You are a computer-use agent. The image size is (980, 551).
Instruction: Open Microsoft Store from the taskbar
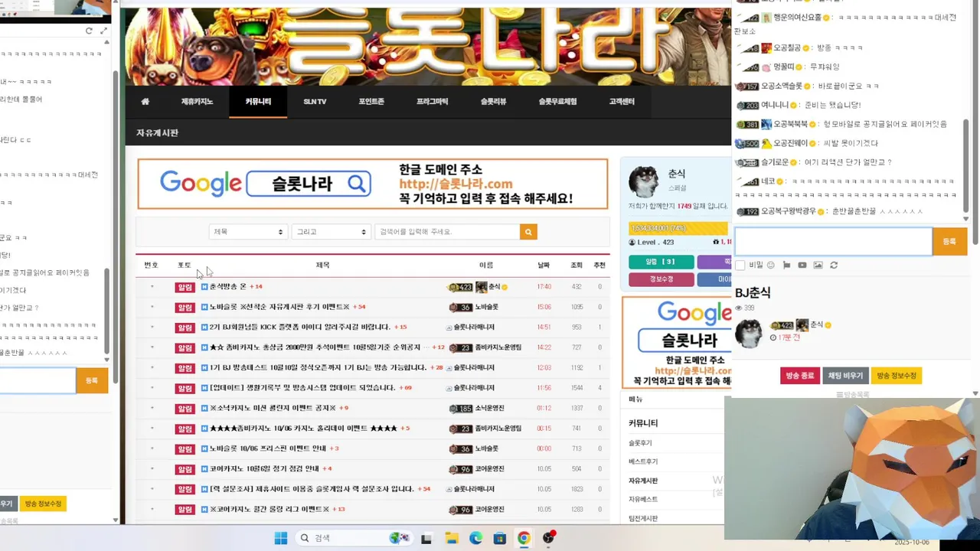499,538
